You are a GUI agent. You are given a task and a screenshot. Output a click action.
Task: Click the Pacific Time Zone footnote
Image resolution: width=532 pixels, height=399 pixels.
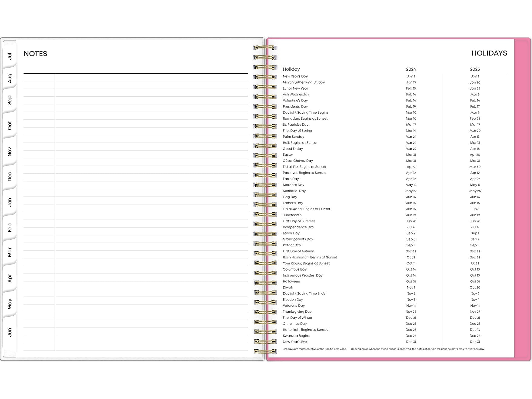(x=314, y=349)
